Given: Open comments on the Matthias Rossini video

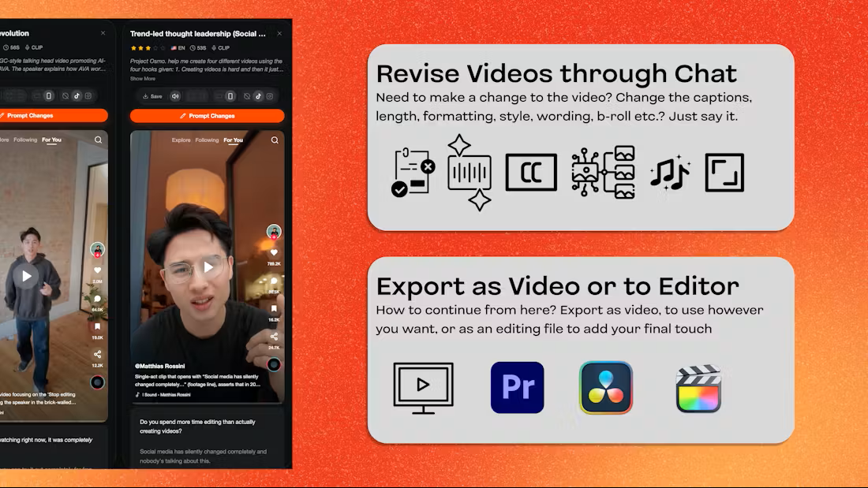Looking at the screenshot, I should (274, 281).
